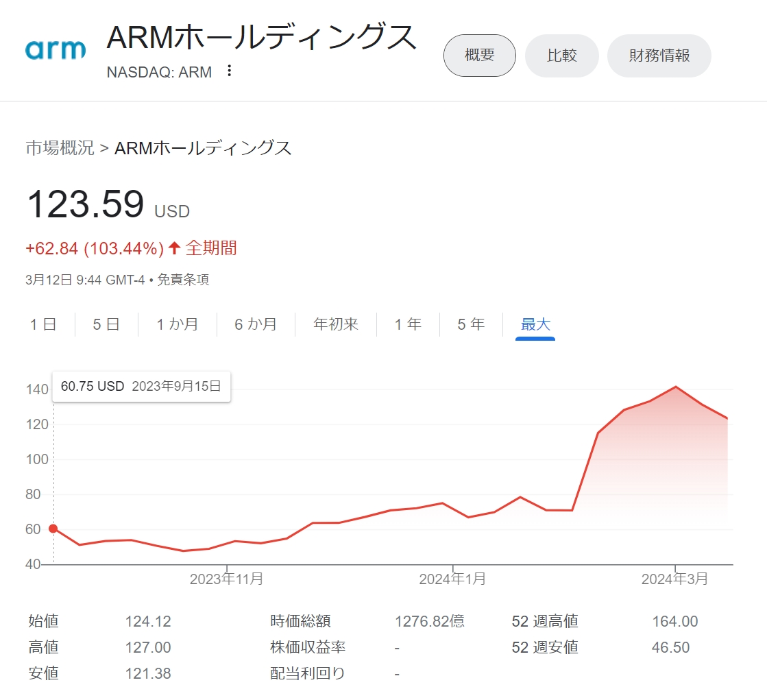Open the kebab menu beside NASDAQ: ARM

click(x=229, y=71)
